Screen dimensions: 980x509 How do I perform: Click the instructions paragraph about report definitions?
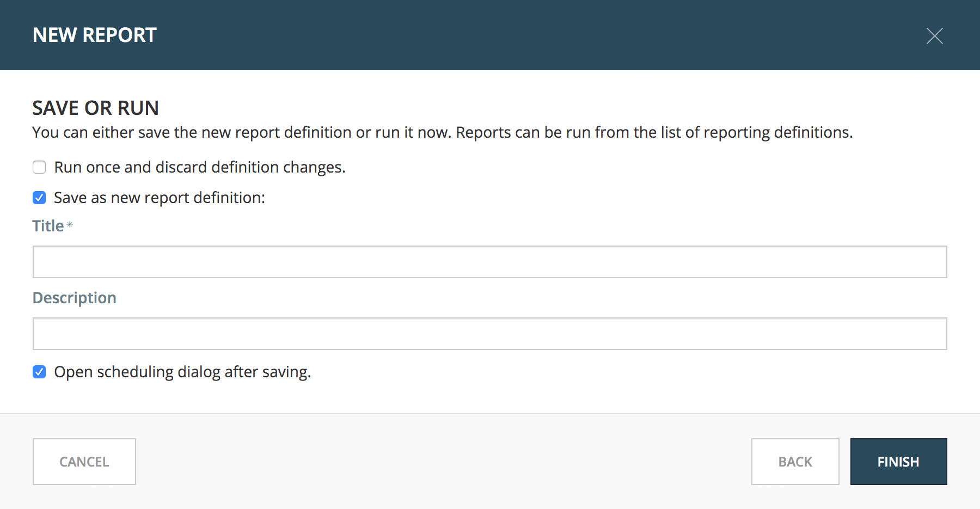(x=443, y=132)
